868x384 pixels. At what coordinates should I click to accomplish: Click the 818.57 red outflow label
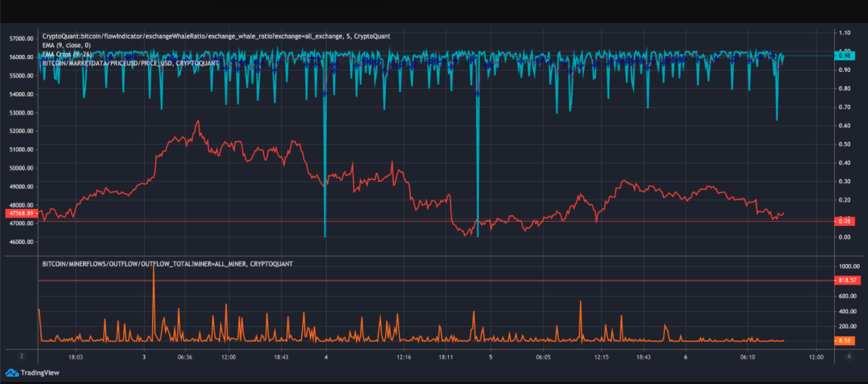(x=848, y=280)
